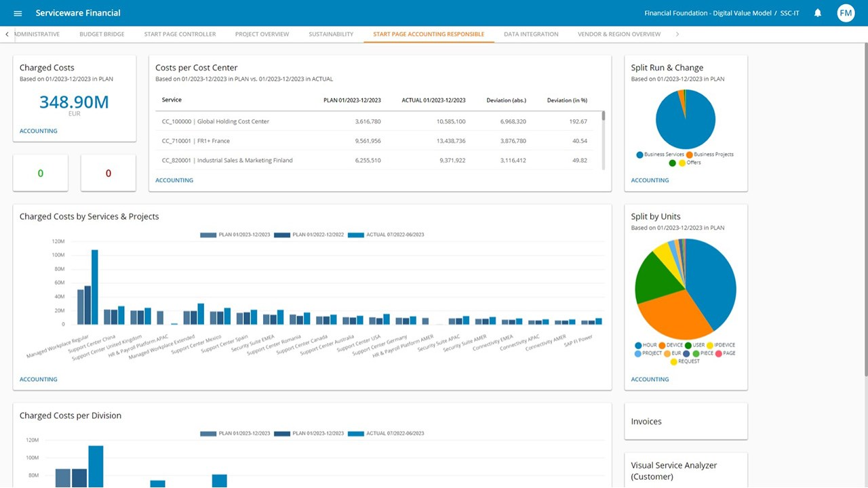Open the hamburger navigation menu
The height and width of the screenshot is (488, 868).
pyautogui.click(x=18, y=13)
